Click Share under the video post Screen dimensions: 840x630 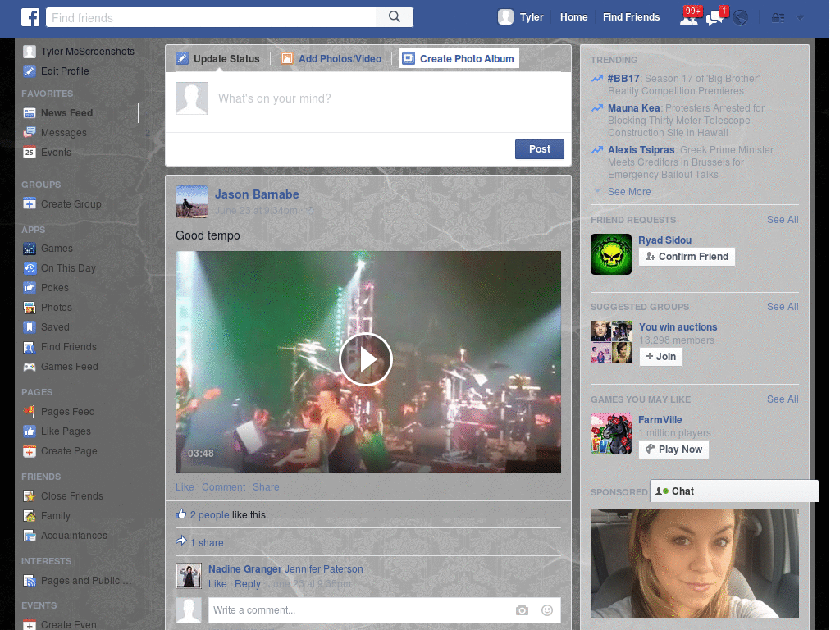tap(266, 487)
